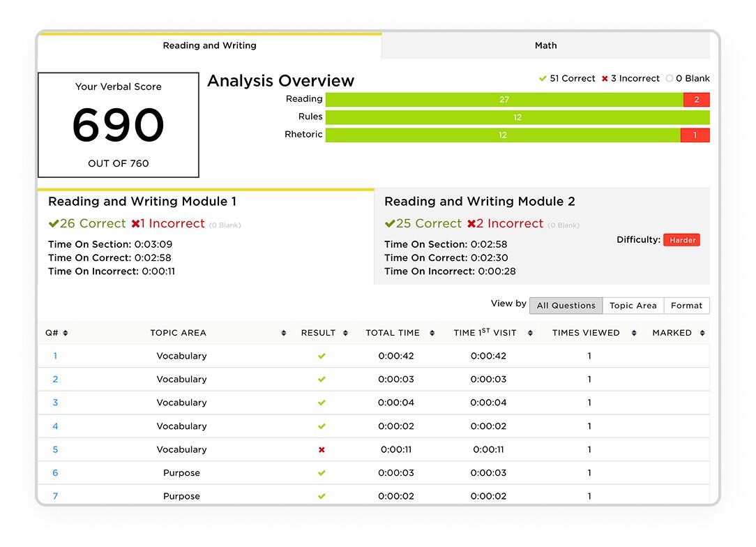Open question 1 link
The height and width of the screenshot is (547, 756).
[55, 356]
